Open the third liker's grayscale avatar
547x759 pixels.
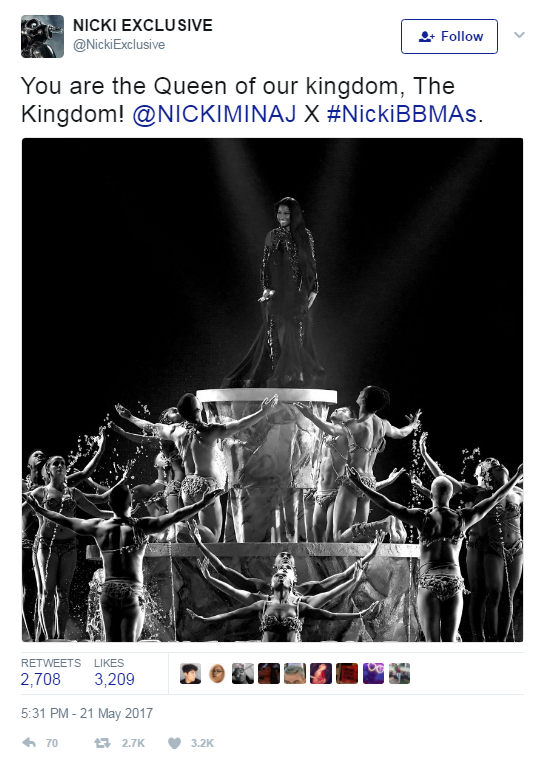tap(243, 673)
